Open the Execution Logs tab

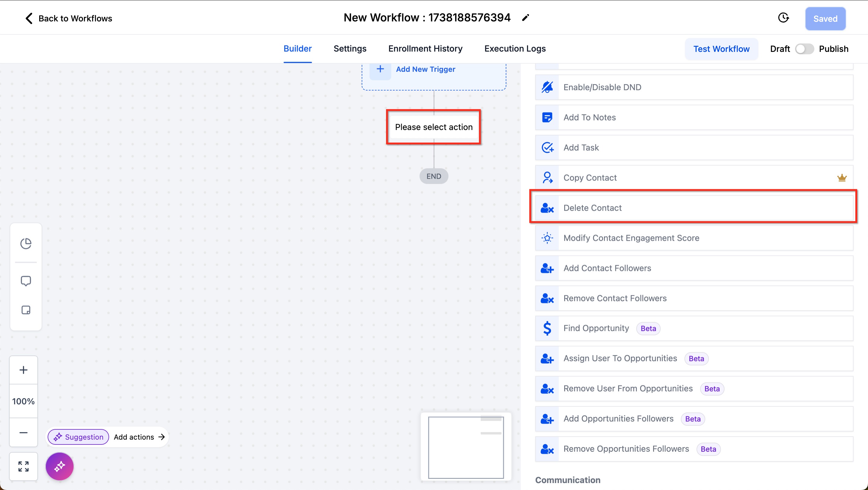pyautogui.click(x=515, y=49)
